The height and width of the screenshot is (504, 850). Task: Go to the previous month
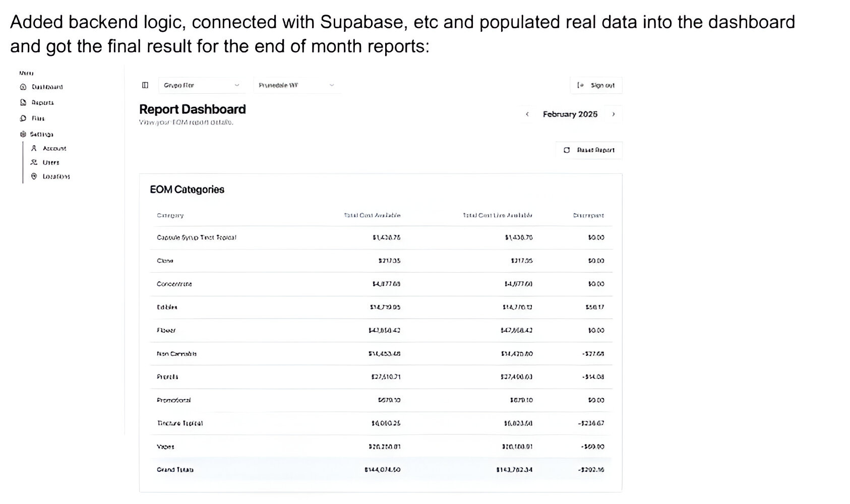tap(527, 114)
